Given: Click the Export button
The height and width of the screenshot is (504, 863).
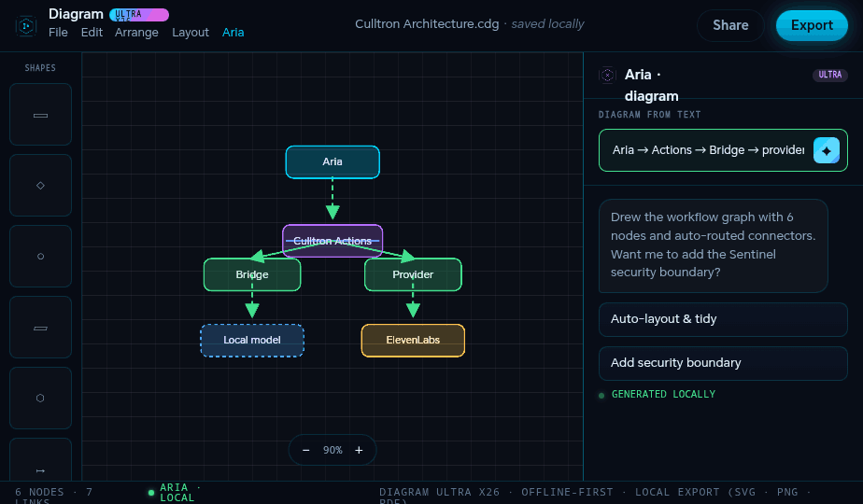Looking at the screenshot, I should (x=812, y=25).
